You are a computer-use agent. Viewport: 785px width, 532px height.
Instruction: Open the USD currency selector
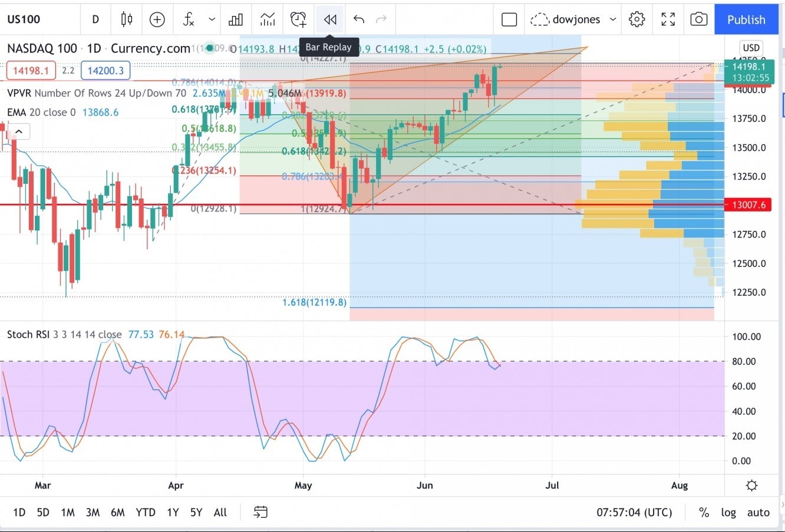(751, 48)
